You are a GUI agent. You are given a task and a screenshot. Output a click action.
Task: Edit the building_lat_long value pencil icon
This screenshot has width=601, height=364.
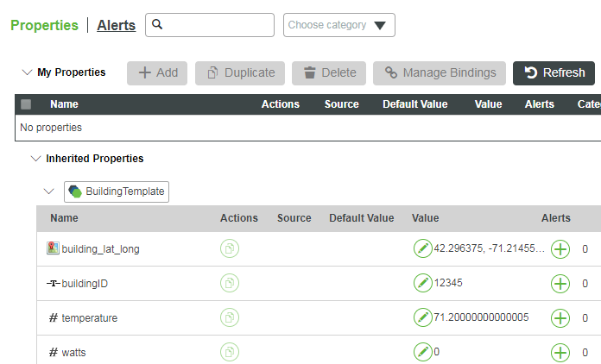pos(422,249)
